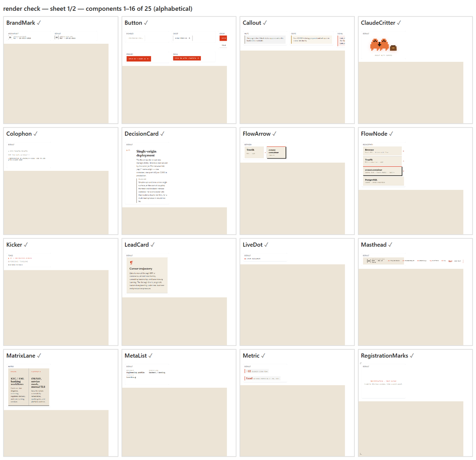476x460 pixels.
Task: Click the orange Claude critter pixel art
Action: click(x=379, y=44)
